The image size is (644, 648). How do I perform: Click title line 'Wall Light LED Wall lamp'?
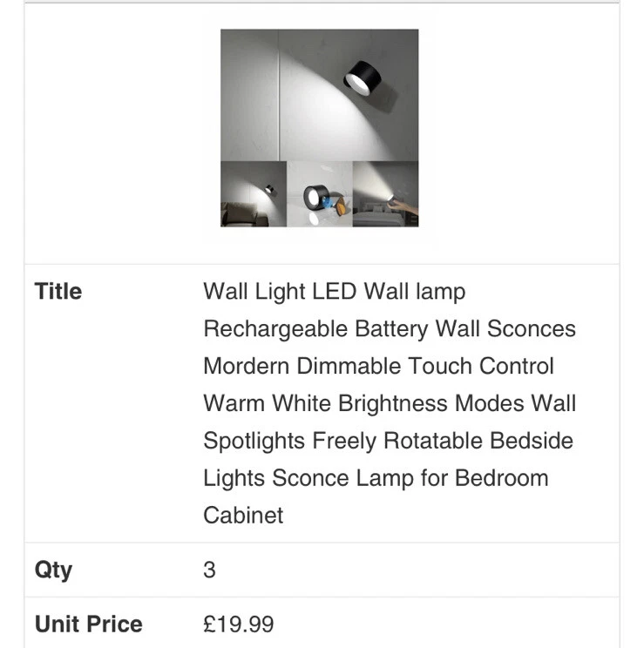pos(335,292)
